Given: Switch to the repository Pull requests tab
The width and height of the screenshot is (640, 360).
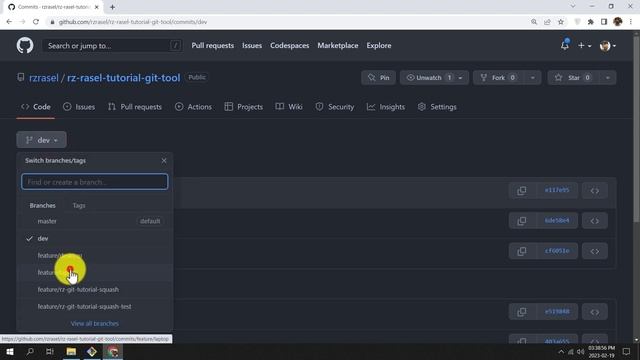Looking at the screenshot, I should pyautogui.click(x=135, y=107).
